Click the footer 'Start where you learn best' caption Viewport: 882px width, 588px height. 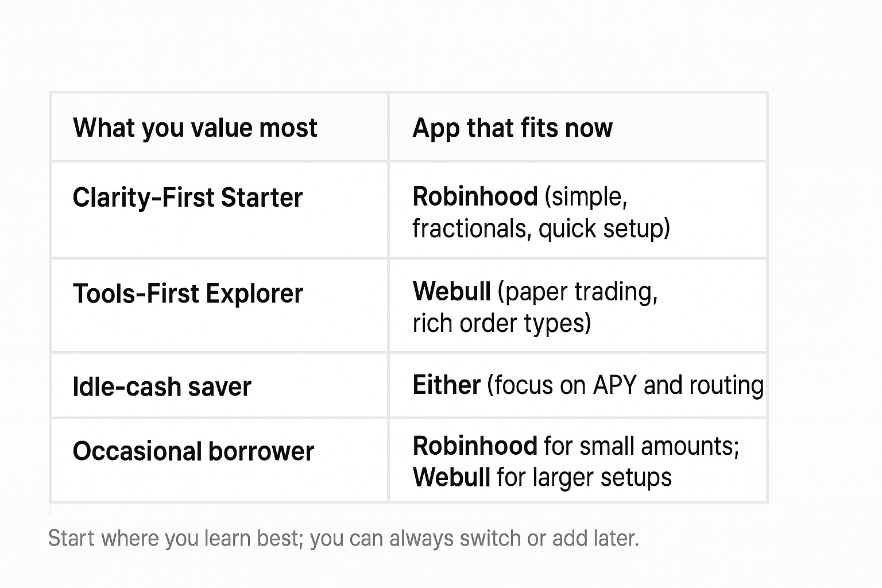176,539
